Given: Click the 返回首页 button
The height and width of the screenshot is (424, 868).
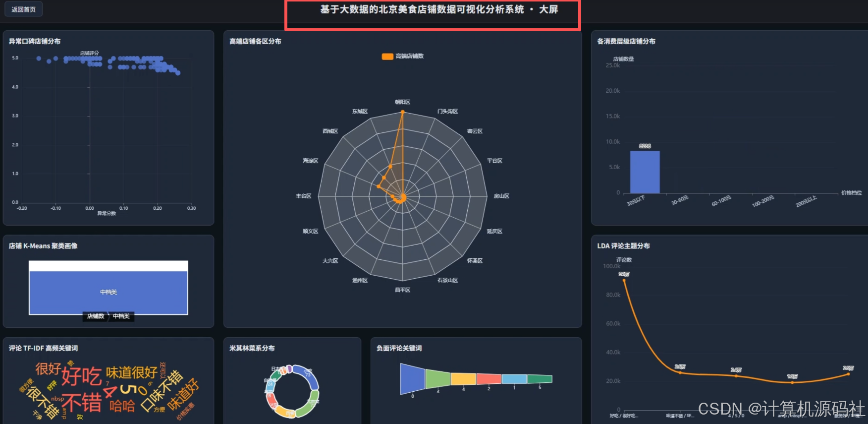Looking at the screenshot, I should [23, 9].
